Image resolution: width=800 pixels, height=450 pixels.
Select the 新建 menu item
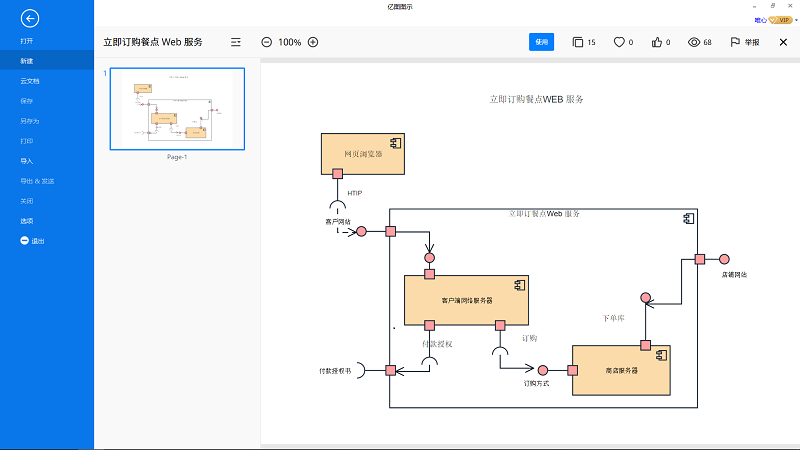pyautogui.click(x=47, y=61)
